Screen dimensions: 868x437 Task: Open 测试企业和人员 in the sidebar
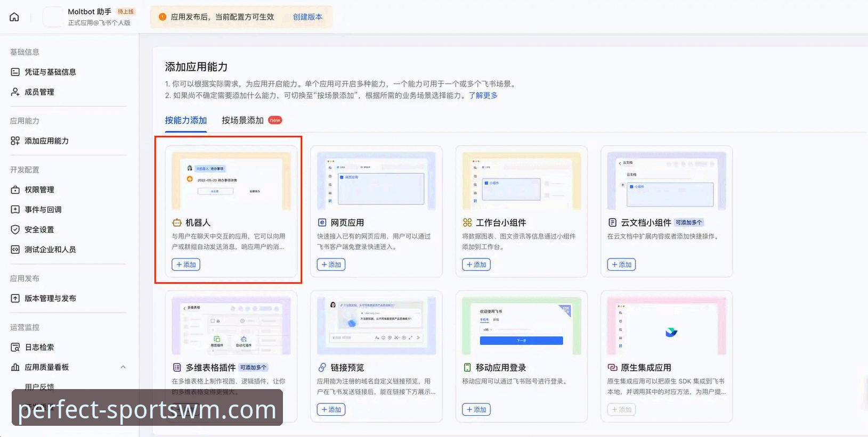[50, 250]
